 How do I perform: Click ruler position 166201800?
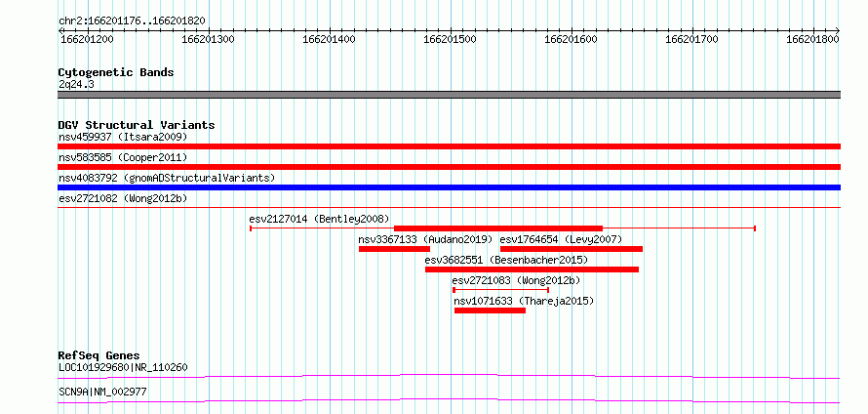812,39
